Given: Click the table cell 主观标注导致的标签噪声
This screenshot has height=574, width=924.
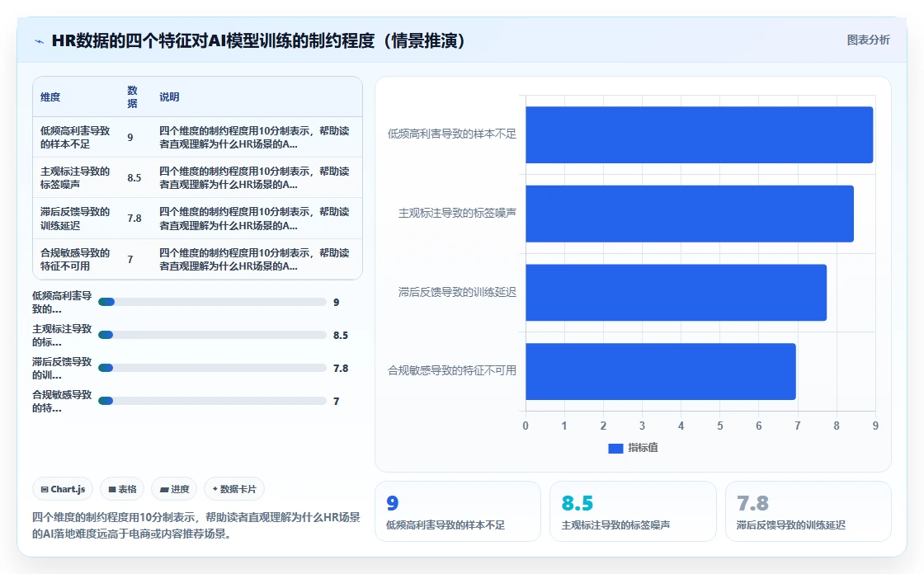Looking at the screenshot, I should tap(75, 178).
